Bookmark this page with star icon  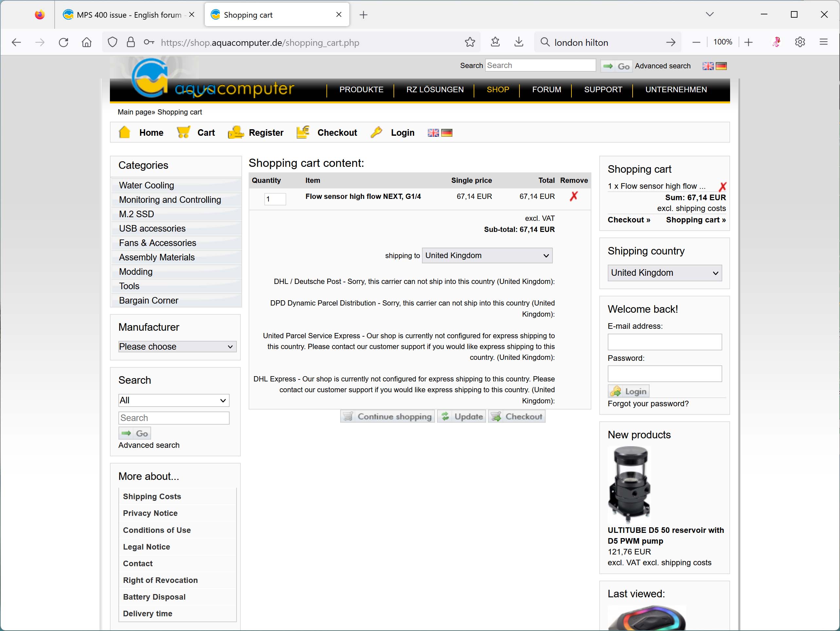tap(470, 42)
